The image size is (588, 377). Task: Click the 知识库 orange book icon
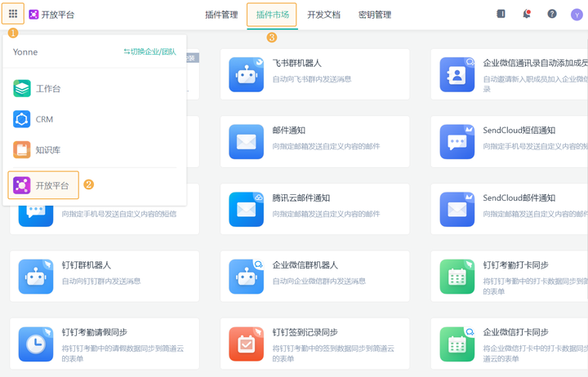pyautogui.click(x=22, y=150)
